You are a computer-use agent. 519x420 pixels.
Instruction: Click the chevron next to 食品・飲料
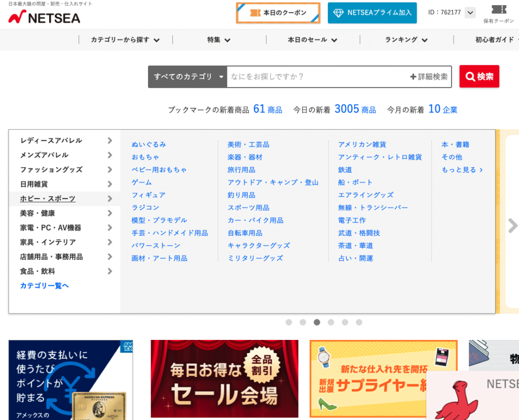109,272
